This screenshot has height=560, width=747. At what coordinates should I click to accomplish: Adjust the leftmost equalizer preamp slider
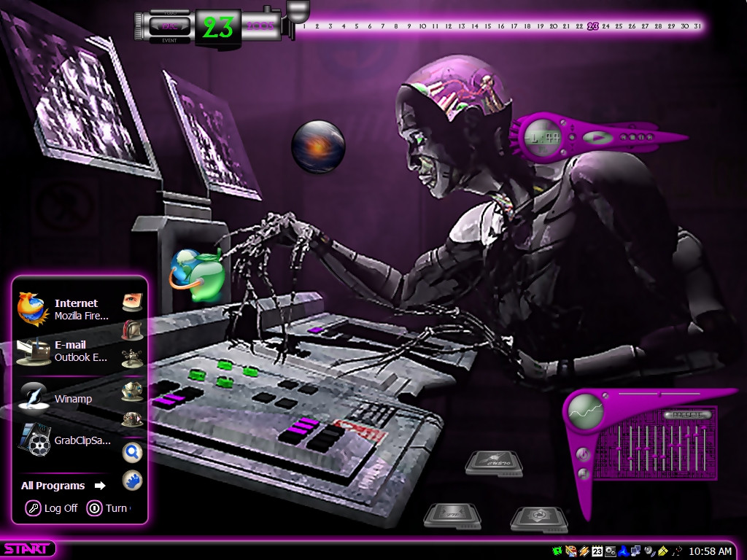(618, 448)
